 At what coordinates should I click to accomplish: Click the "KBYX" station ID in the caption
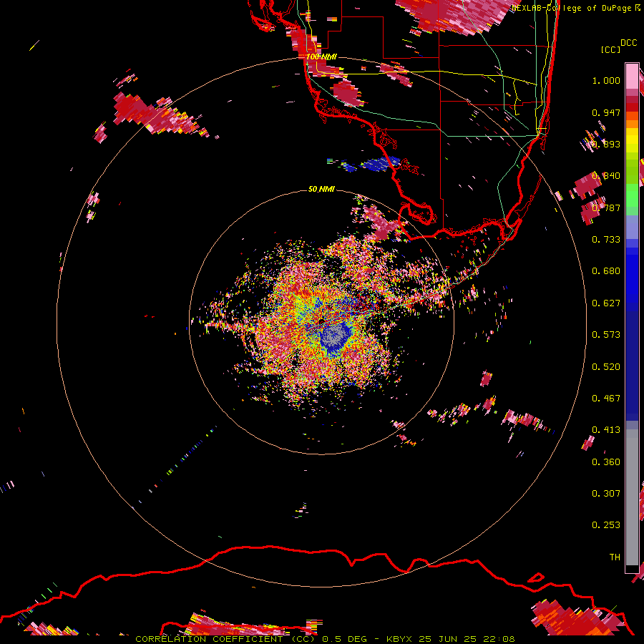[399, 639]
